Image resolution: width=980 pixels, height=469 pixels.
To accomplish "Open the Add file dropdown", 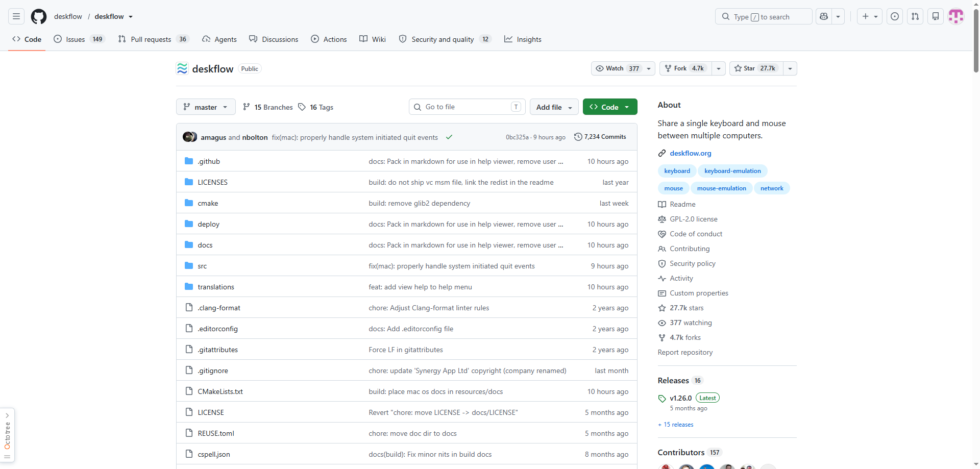I will click(554, 107).
